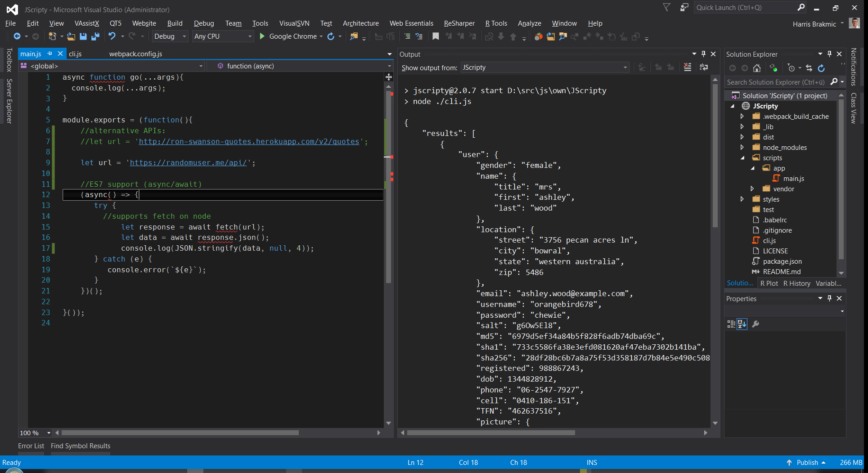
Task: Click the Comment Out Selected Lines icon
Action: click(407, 36)
